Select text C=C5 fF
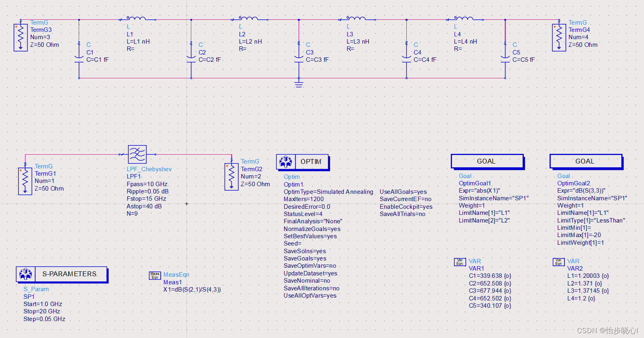This screenshot has width=644, height=338. [x=524, y=60]
